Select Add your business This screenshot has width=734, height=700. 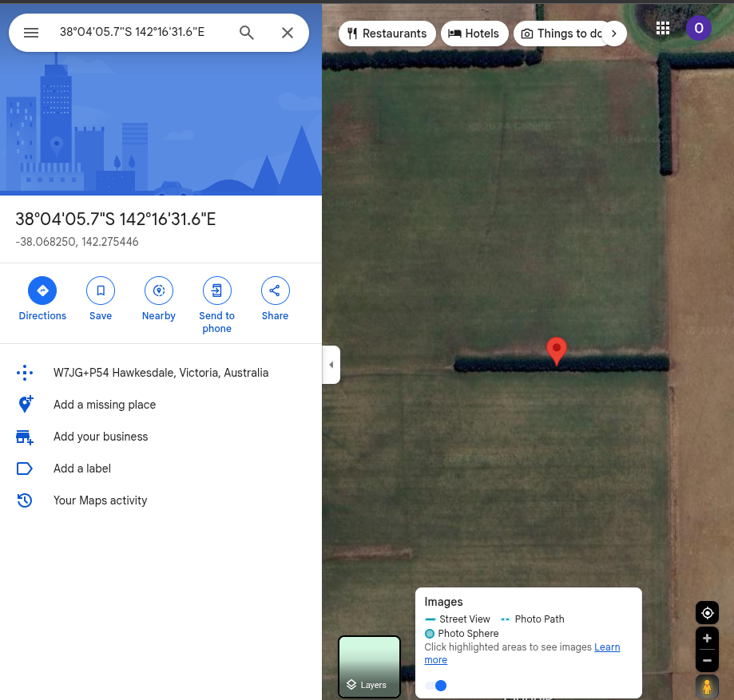pyautogui.click(x=161, y=436)
